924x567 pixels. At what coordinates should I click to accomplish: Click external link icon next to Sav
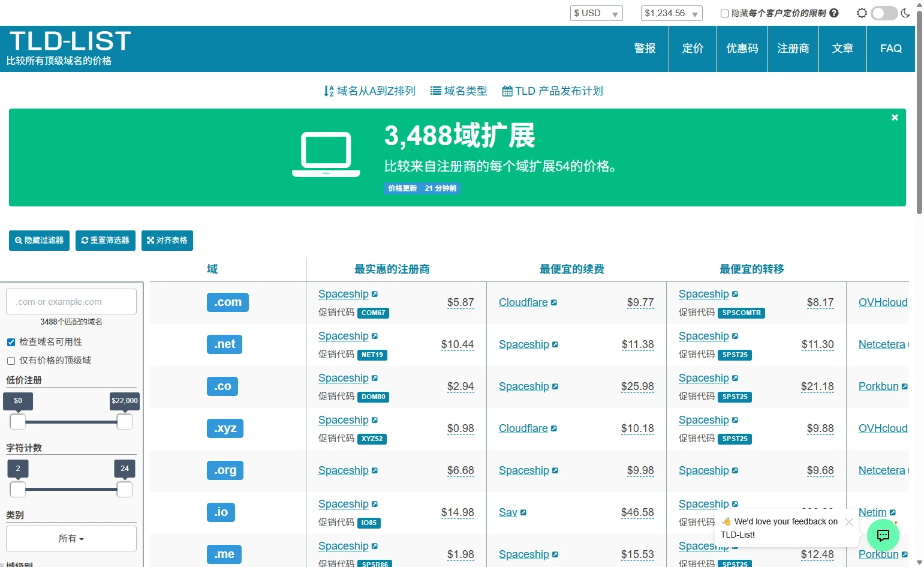[523, 512]
